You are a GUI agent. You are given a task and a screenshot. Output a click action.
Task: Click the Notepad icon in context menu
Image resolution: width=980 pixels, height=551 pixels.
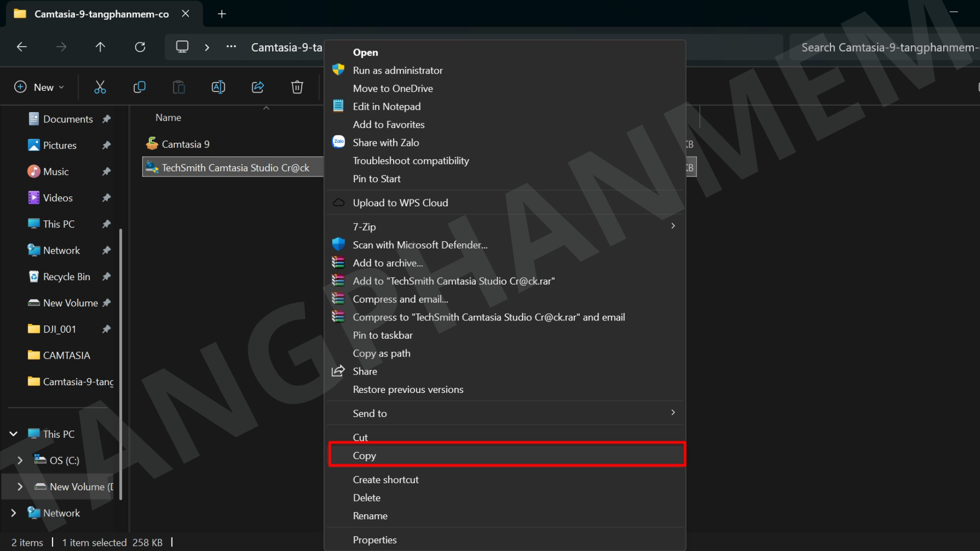pyautogui.click(x=338, y=106)
